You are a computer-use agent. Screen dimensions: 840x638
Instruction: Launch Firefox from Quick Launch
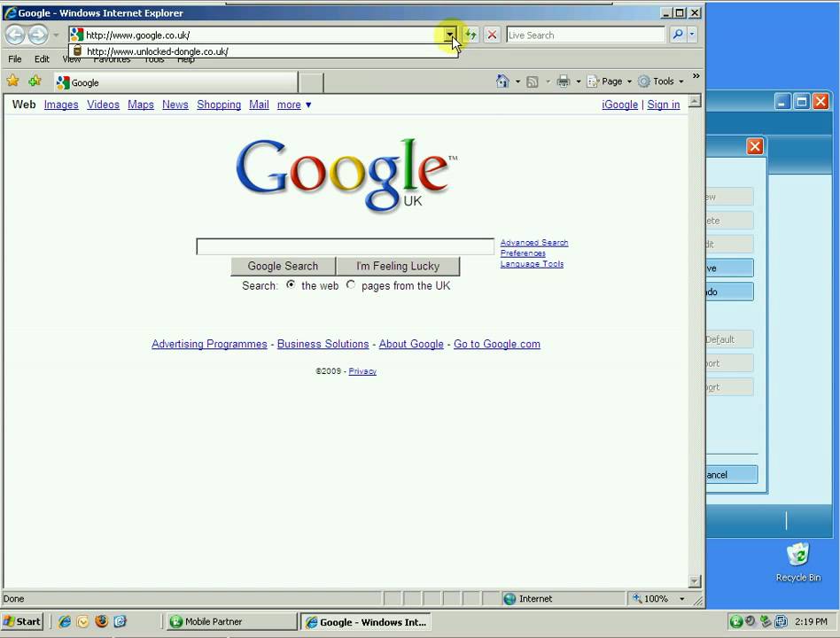pos(102,621)
